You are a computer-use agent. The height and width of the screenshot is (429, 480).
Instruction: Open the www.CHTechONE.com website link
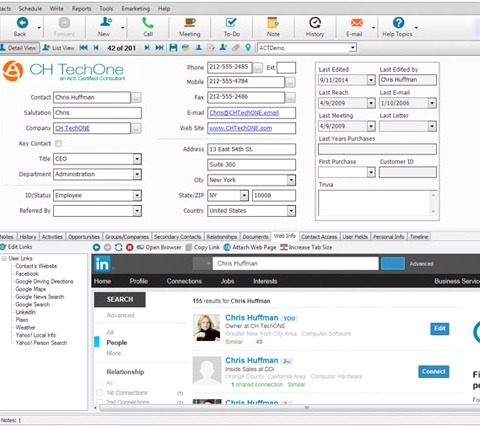point(240,128)
